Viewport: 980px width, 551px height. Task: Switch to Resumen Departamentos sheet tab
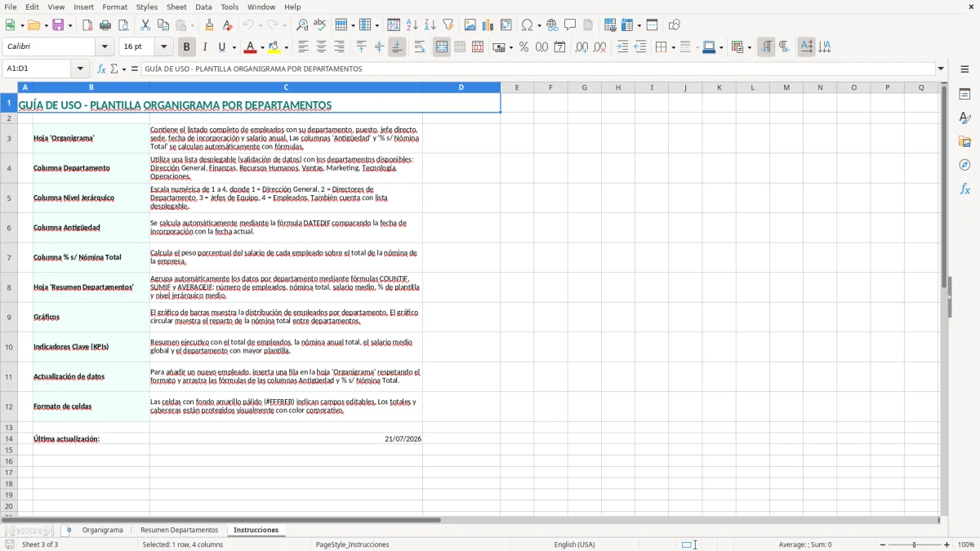tap(179, 530)
